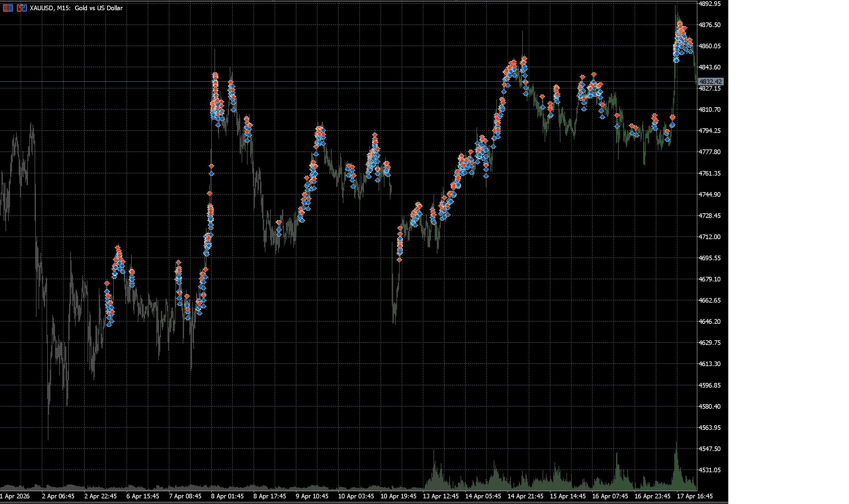Click the 4892.95 price scale label

(709, 4)
